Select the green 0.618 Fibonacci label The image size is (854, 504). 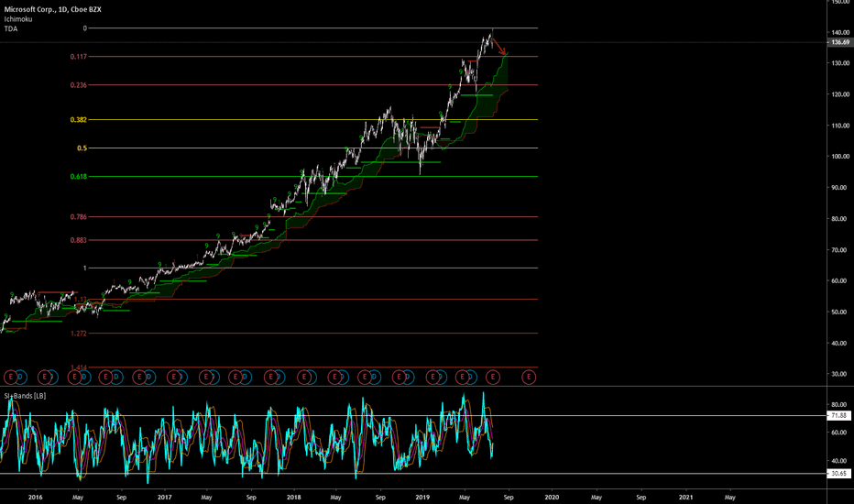click(x=79, y=177)
